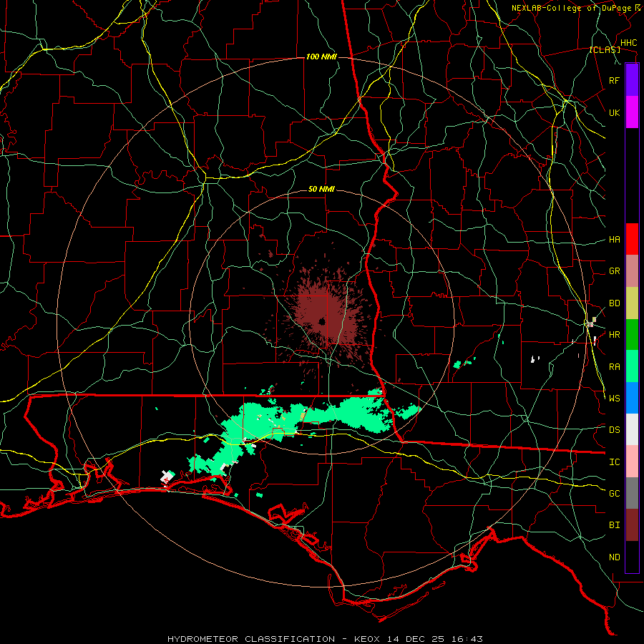Click the UK legend label
Viewport: 644px width, 644px height.
(x=614, y=112)
